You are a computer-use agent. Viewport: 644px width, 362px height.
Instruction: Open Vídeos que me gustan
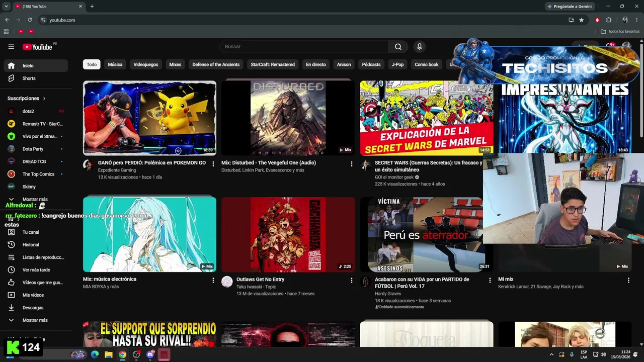tap(35, 283)
